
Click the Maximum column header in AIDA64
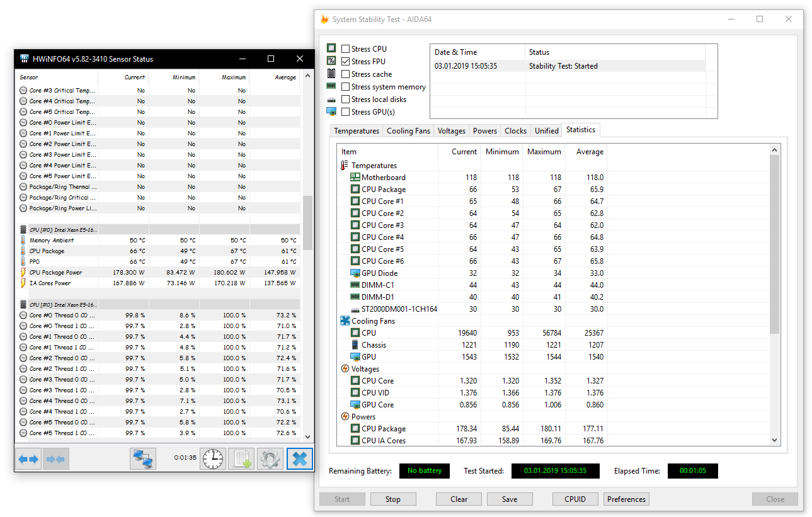point(544,152)
